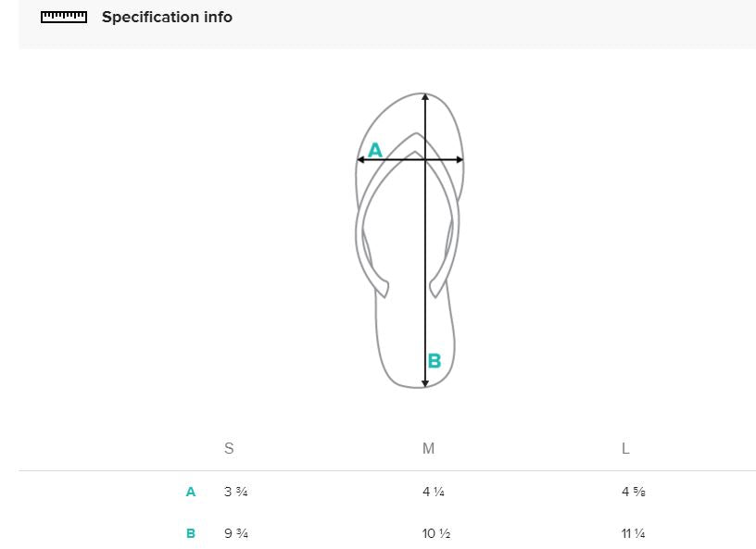This screenshot has height=549, width=756.
Task: Click the top arrowhead of the length line
Action: 424,97
